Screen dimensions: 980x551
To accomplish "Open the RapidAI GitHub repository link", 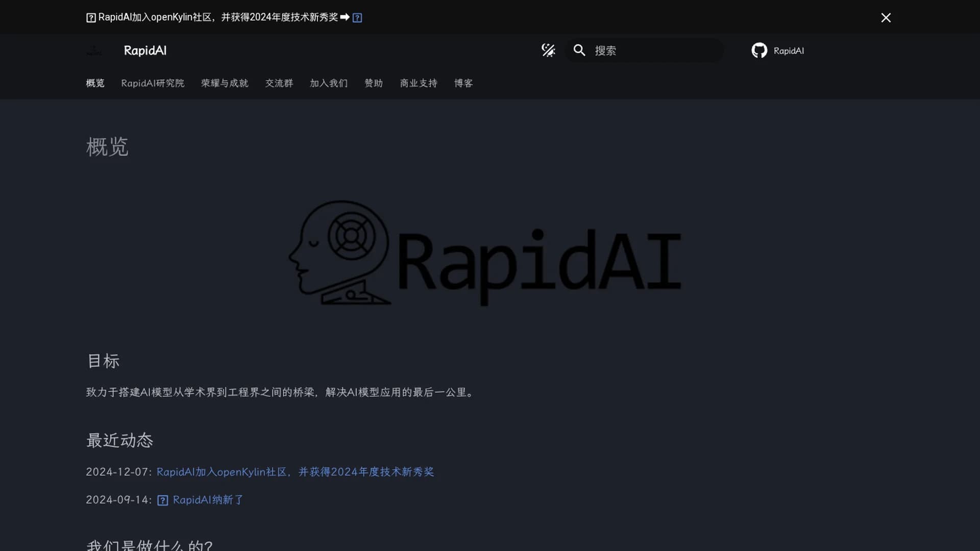I will (778, 51).
